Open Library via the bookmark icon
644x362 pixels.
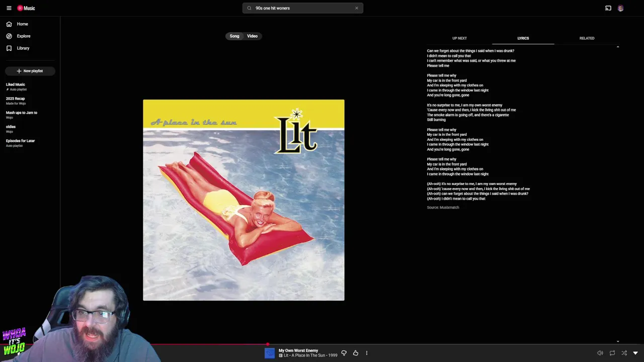pos(9,48)
